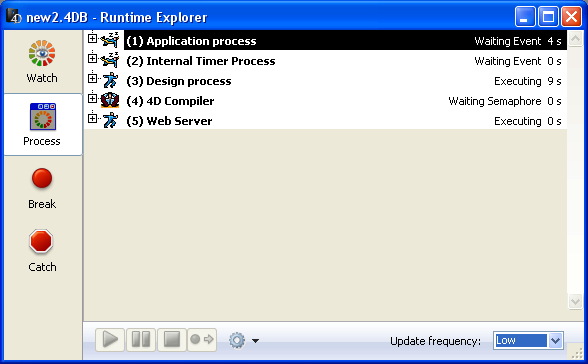This screenshot has width=588, height=364.
Task: Expand the 4D Compiler node
Action: (92, 98)
